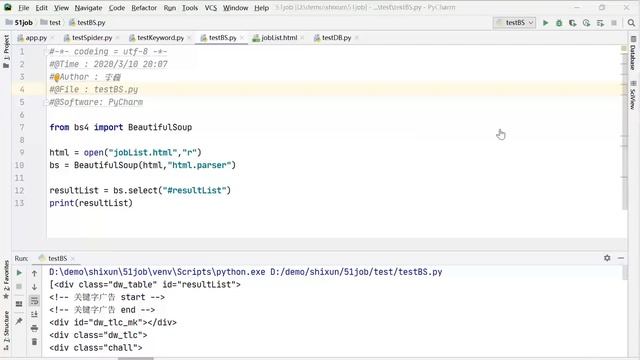This screenshot has height=360, width=640.
Task: Open Search Everywhere magnifier icon
Action: [x=631, y=23]
